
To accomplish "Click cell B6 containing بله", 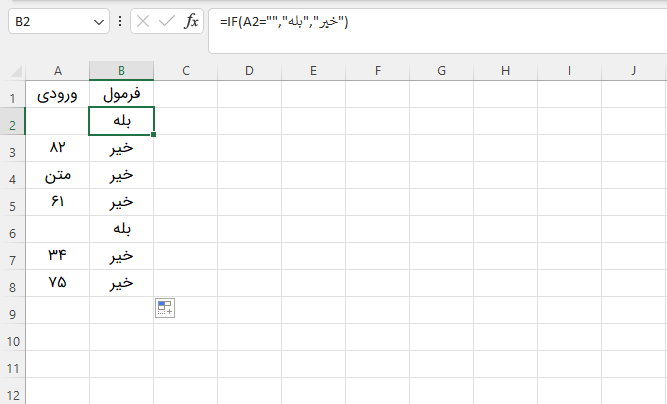I will coord(121,229).
